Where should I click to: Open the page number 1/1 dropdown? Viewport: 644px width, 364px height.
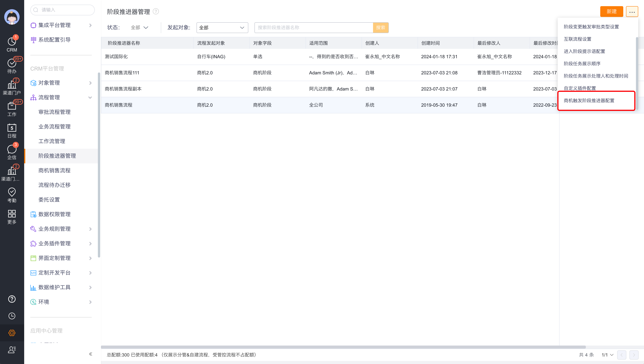point(607,355)
